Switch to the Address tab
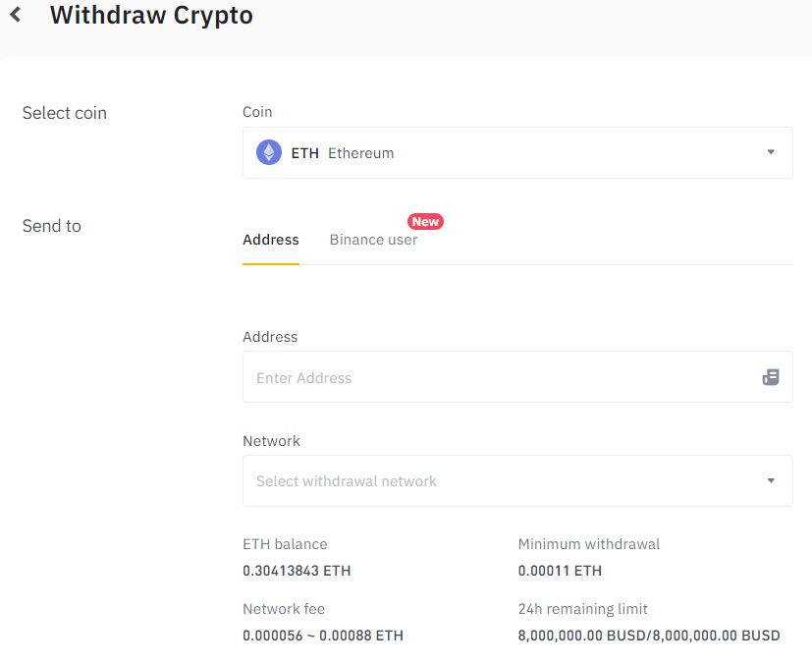Image resolution: width=812 pixels, height=665 pixels. (271, 240)
